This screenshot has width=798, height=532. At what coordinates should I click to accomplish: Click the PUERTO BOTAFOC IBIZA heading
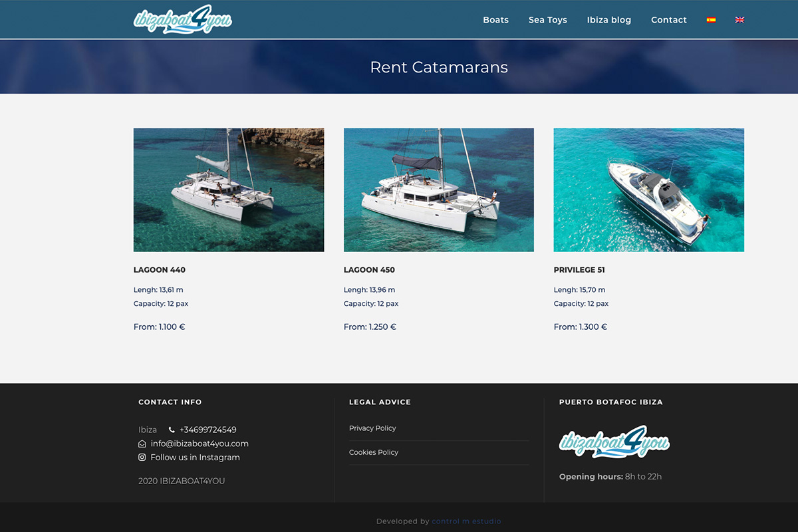click(611, 402)
